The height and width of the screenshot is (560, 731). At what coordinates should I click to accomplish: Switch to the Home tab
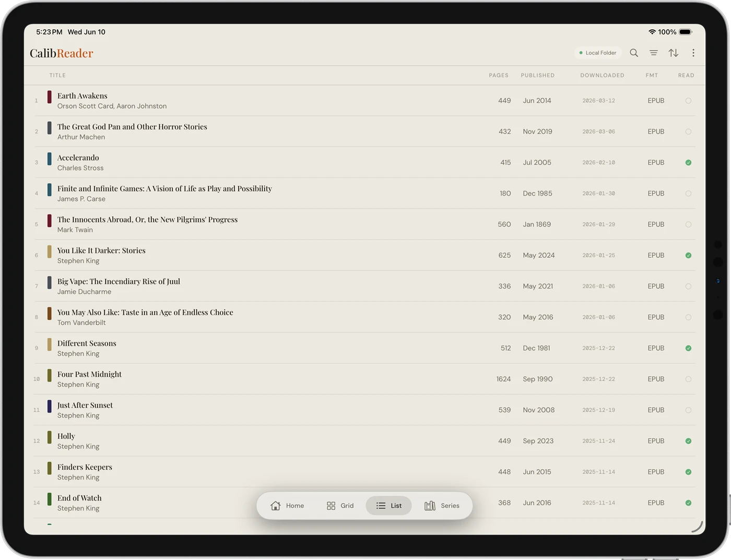(287, 506)
